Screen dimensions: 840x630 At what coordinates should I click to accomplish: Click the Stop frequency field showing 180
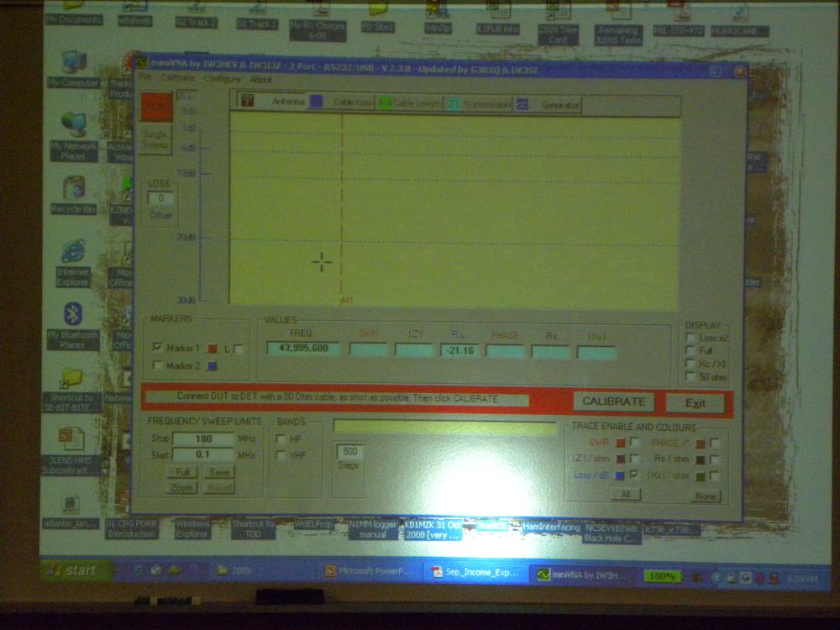click(x=203, y=438)
